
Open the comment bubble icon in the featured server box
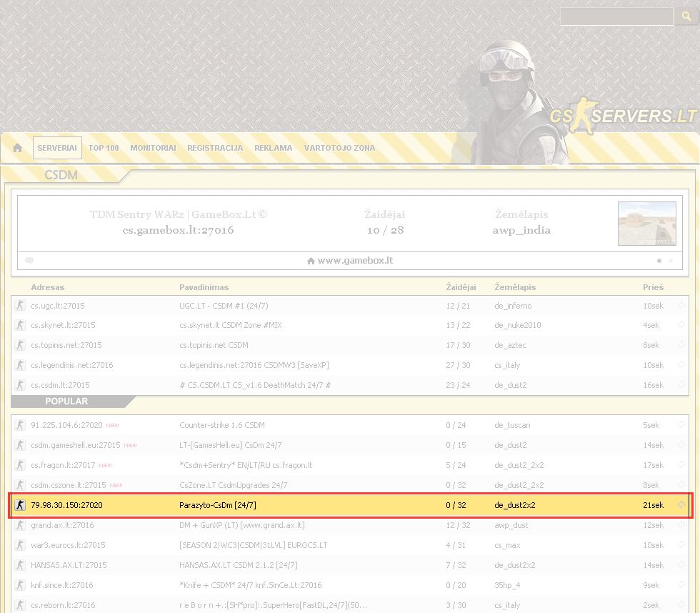point(29,260)
